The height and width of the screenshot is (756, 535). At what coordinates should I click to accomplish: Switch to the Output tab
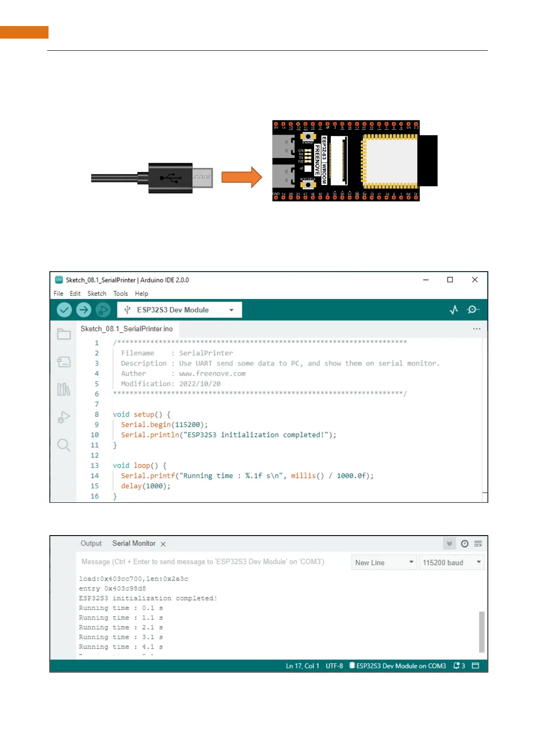(91, 543)
